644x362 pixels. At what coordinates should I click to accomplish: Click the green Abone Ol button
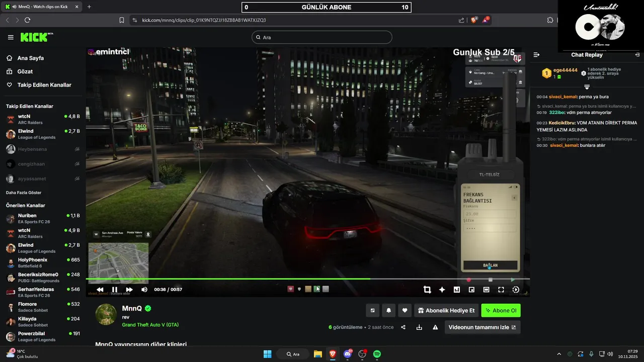coord(501,311)
